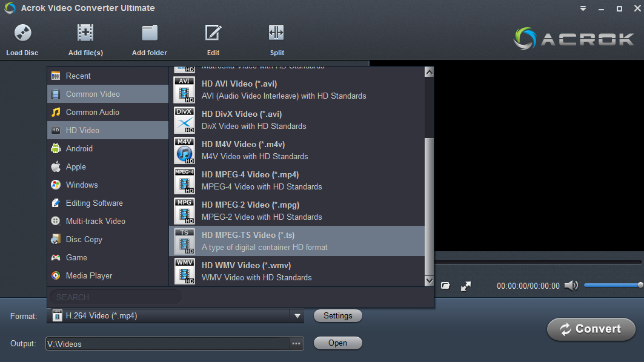Choose the Game category
644x362 pixels.
click(108, 257)
